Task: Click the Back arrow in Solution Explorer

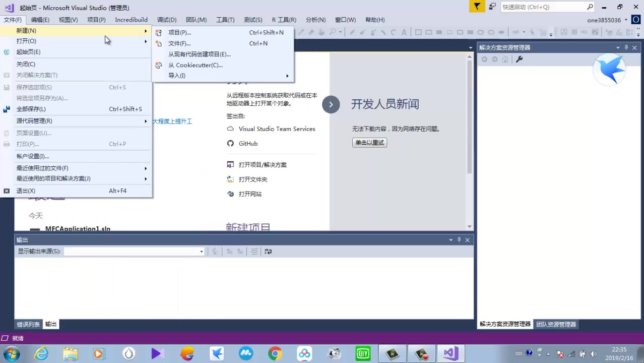Action: [x=484, y=59]
